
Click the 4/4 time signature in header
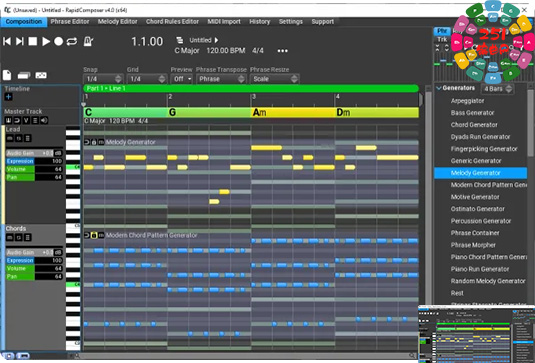tap(258, 51)
